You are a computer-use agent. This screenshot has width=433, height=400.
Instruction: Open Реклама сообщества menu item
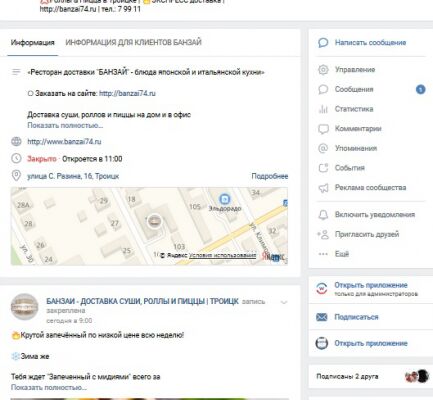point(370,188)
